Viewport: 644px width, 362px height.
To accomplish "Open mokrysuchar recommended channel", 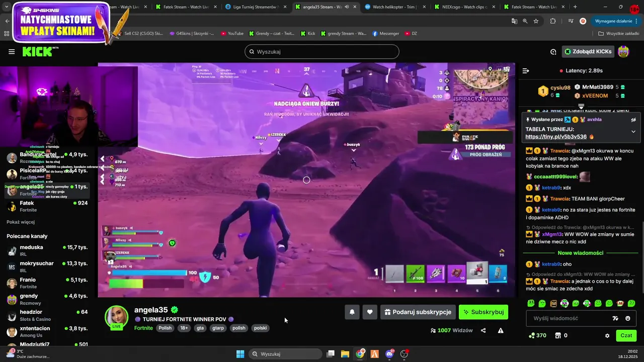I will coord(48,266).
